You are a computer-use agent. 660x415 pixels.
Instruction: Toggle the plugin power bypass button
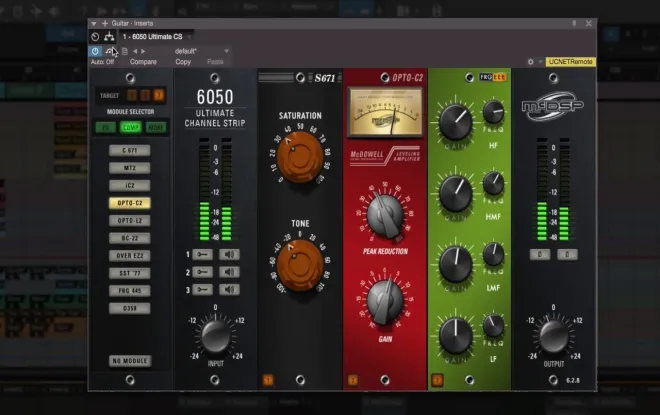pos(95,51)
